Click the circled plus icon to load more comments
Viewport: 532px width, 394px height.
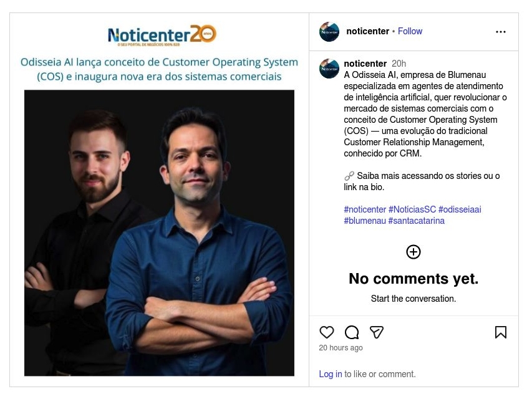[414, 252]
